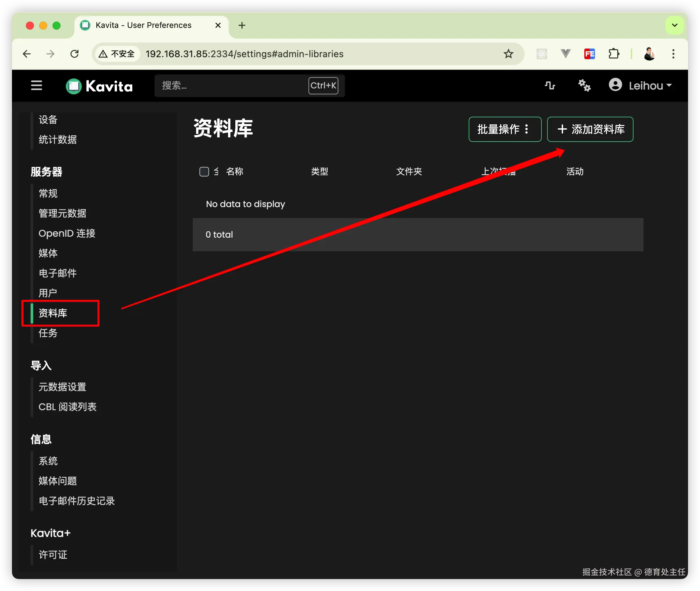Reload the page with the refresh icon

click(x=74, y=54)
